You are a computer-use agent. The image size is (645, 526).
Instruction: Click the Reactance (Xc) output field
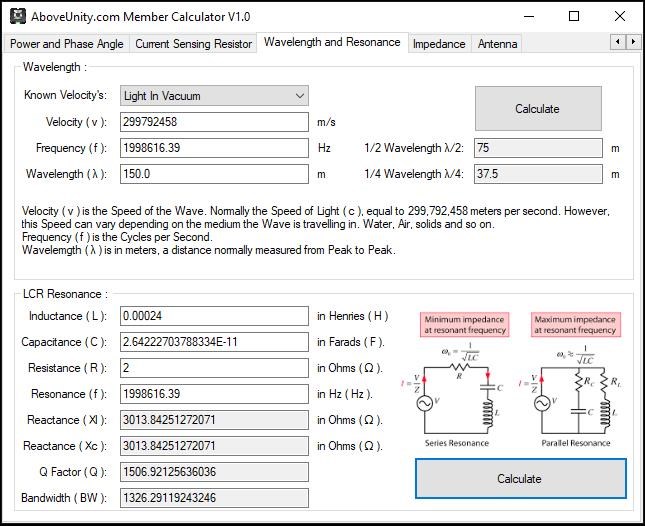click(214, 446)
